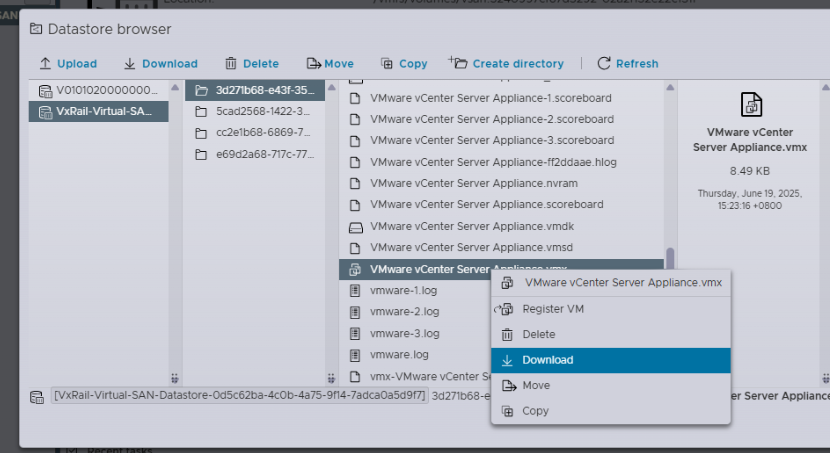Screen dimensions: 830x453
Task: Click the context menu header Appliance.vmx
Action: (611, 283)
